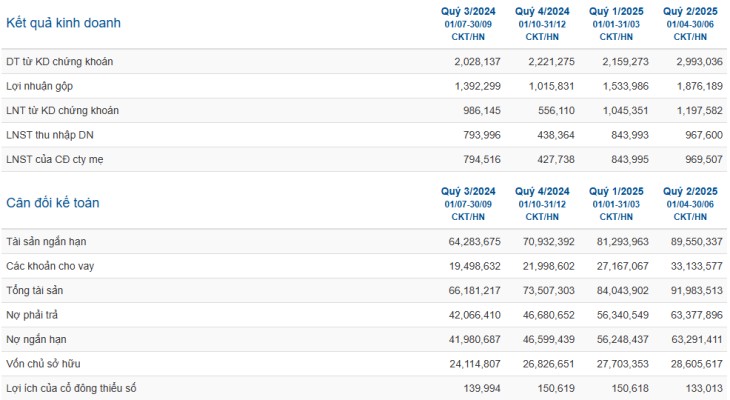
Task: Click the Nợ phải trả row label
Action: tap(32, 315)
